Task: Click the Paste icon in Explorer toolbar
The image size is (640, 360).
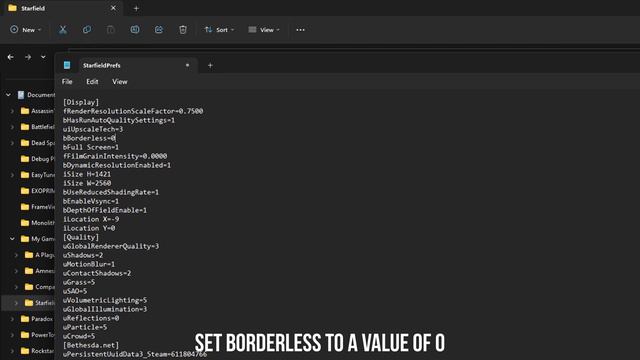Action: (x=111, y=30)
